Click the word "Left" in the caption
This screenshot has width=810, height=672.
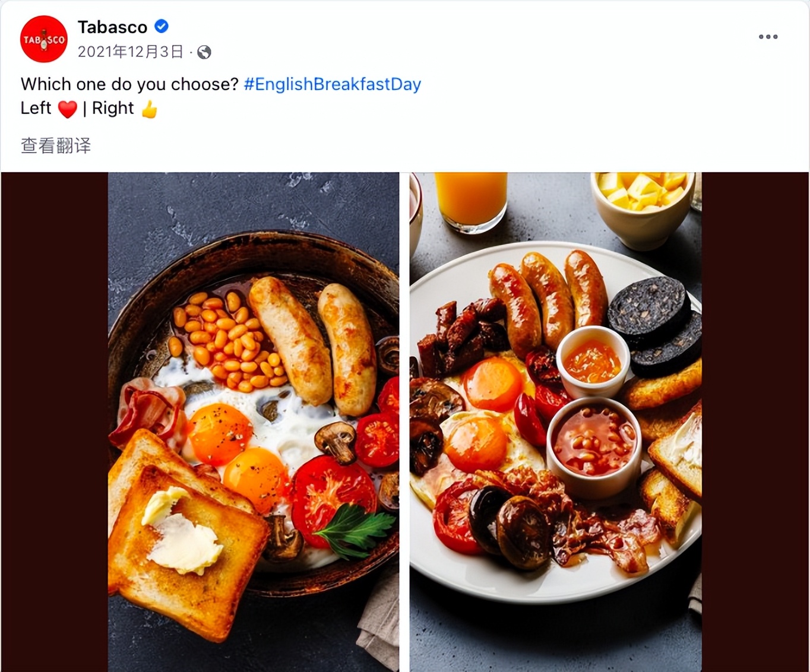[36, 108]
